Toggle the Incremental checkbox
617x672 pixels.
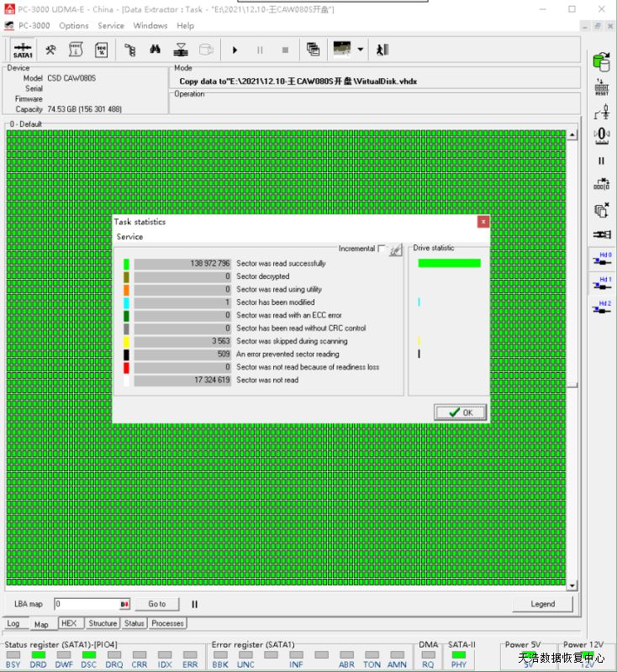pos(382,249)
